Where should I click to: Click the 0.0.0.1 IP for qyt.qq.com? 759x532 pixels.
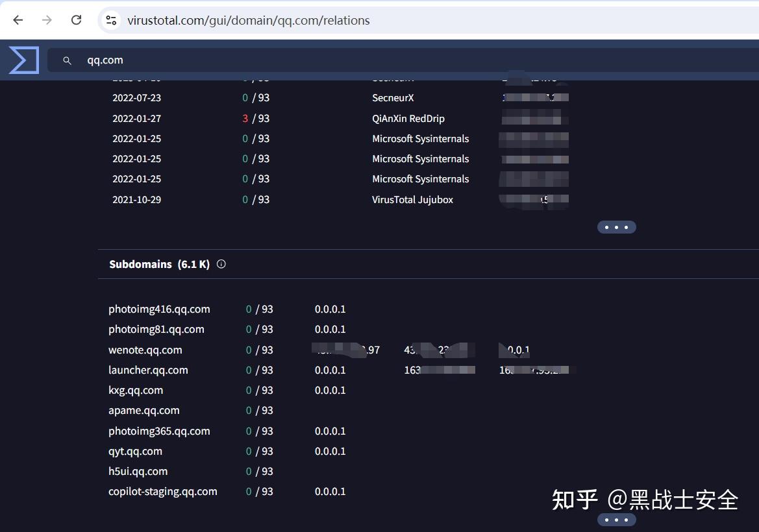click(x=330, y=452)
